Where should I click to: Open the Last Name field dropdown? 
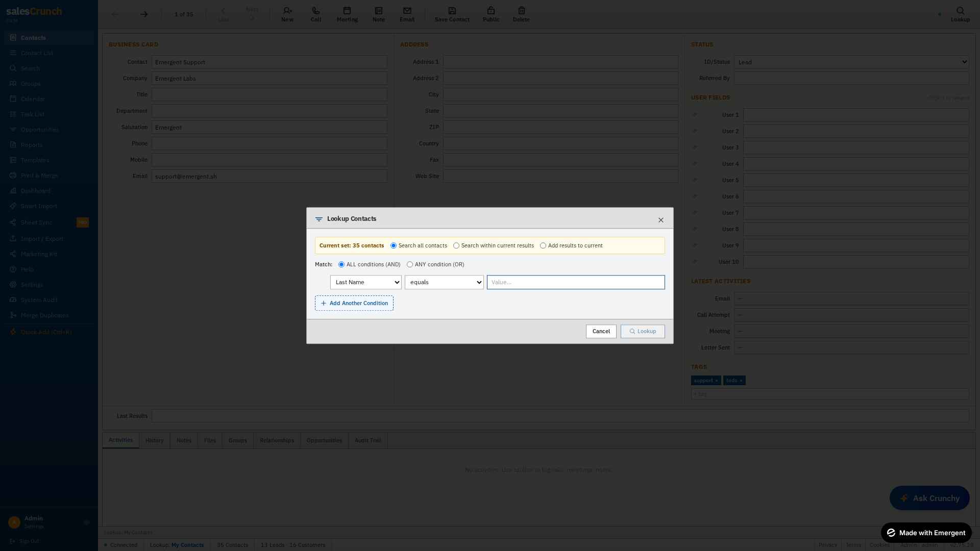pyautogui.click(x=366, y=282)
